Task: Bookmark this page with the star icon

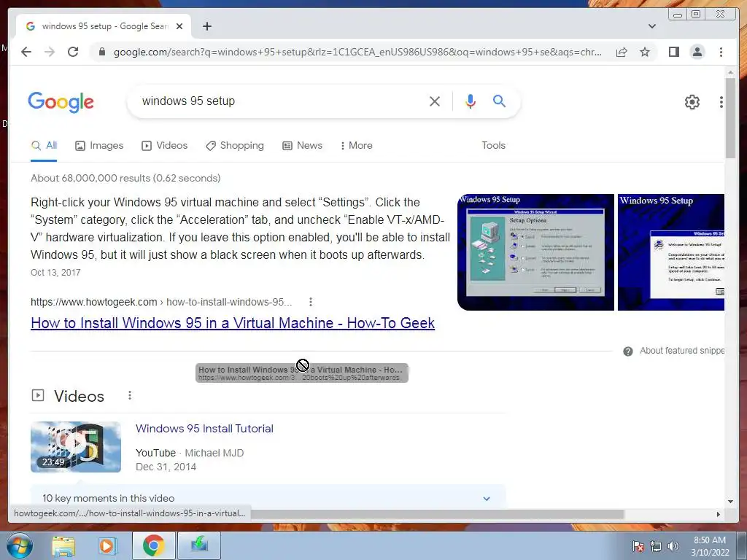Action: pos(645,52)
